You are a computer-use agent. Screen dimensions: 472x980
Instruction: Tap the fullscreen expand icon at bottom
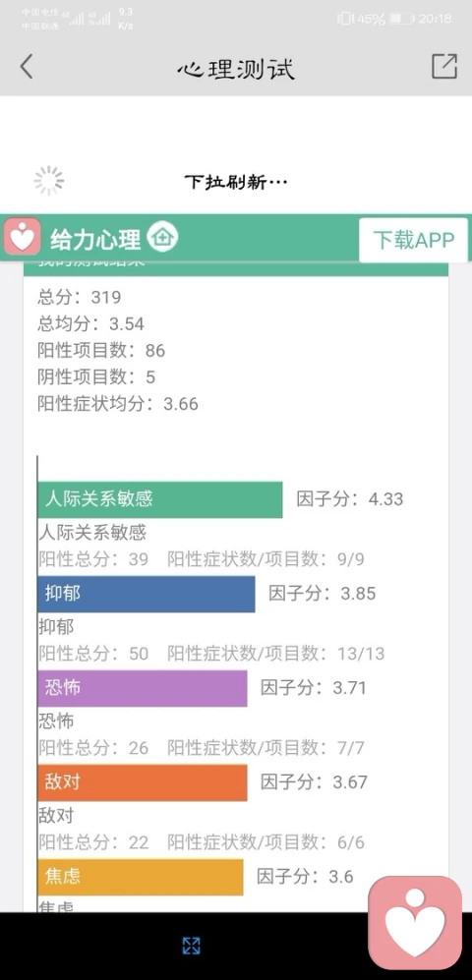pyautogui.click(x=192, y=946)
